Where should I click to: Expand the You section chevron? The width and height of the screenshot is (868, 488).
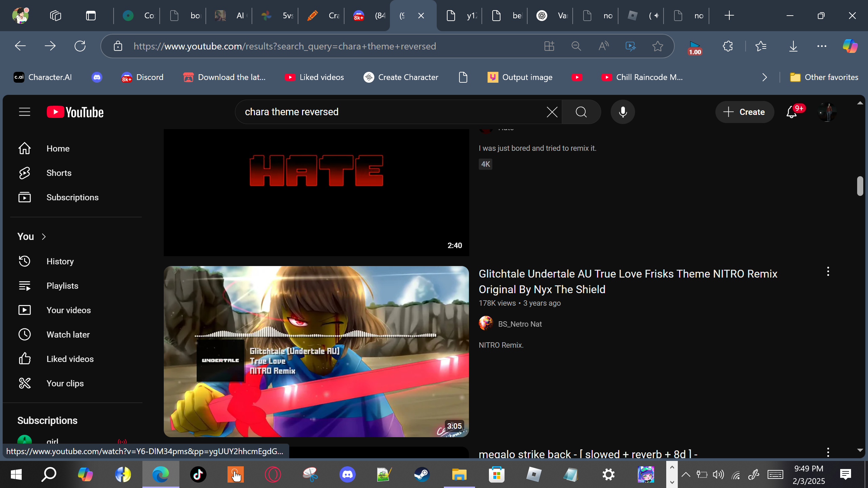coord(44,237)
